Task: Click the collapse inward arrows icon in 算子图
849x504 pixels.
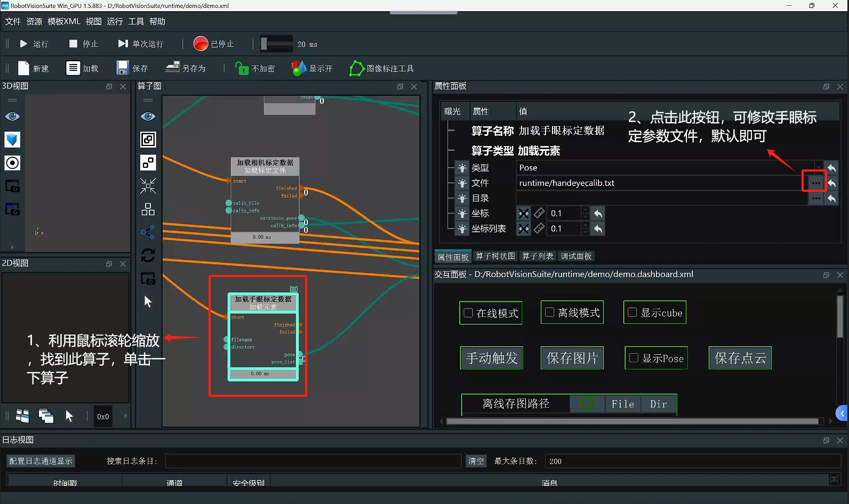Action: pos(148,185)
